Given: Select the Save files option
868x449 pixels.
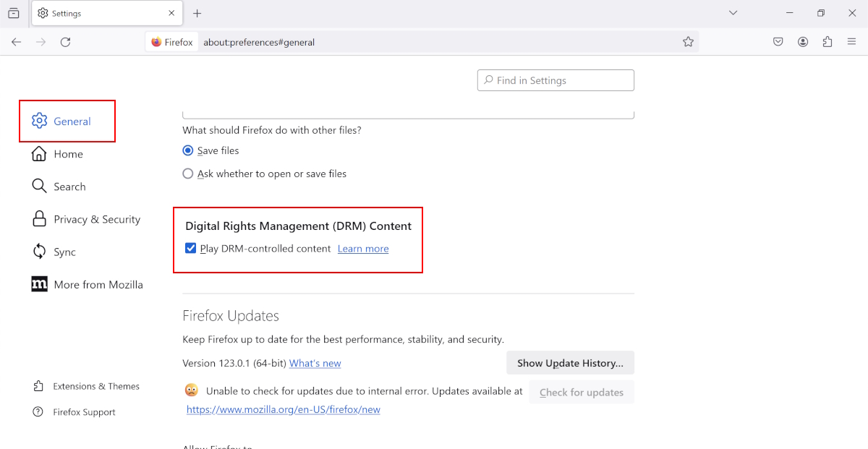Looking at the screenshot, I should (187, 150).
